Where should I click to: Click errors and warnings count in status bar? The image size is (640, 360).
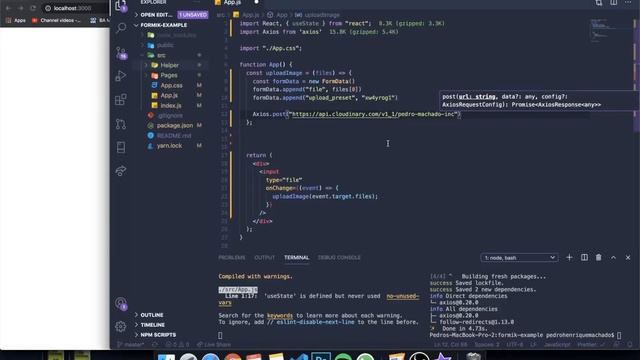click(177, 344)
